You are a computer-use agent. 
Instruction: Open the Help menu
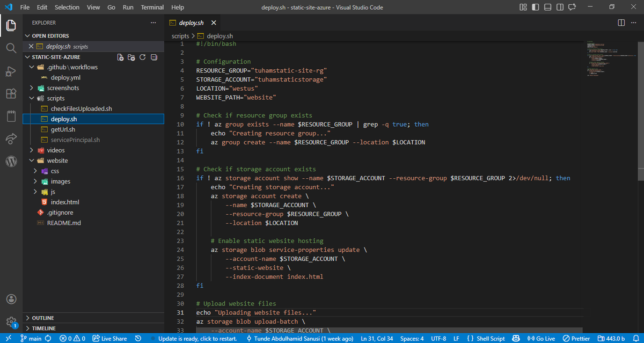click(178, 7)
